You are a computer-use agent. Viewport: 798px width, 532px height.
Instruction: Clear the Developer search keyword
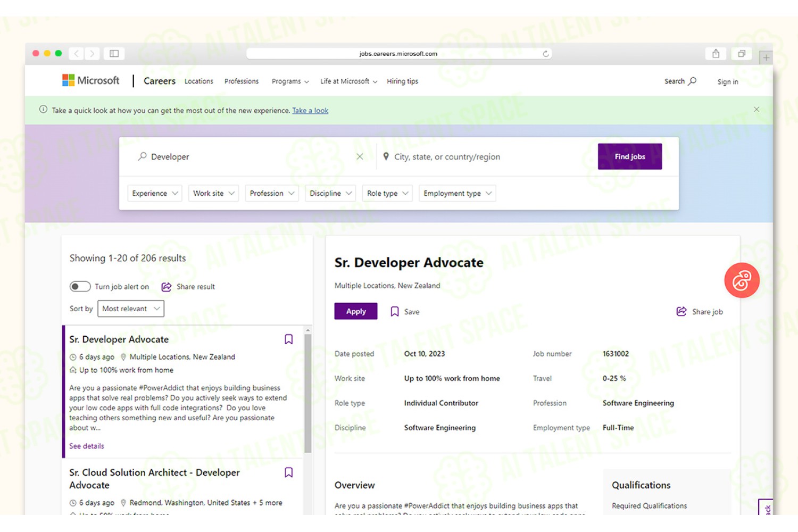coord(360,156)
